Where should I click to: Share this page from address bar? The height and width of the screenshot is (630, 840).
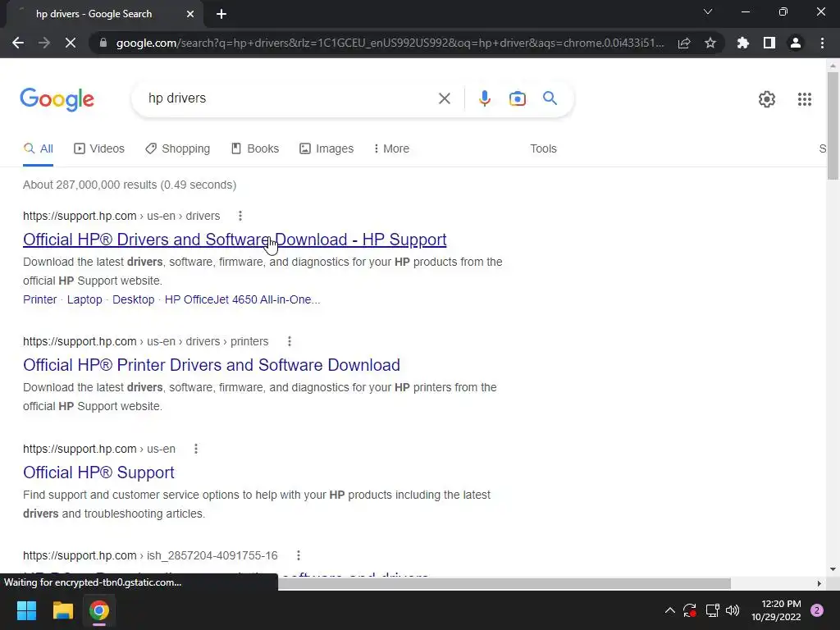point(684,43)
